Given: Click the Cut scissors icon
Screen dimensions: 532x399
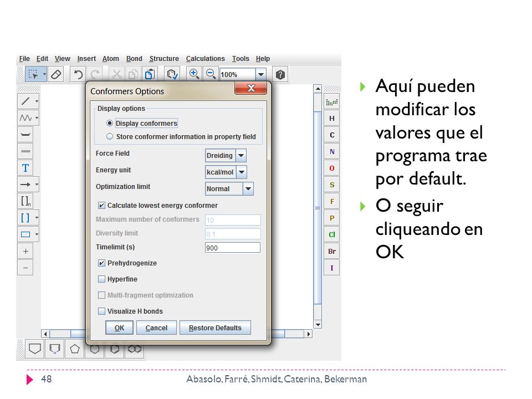Looking at the screenshot, I should tap(116, 74).
